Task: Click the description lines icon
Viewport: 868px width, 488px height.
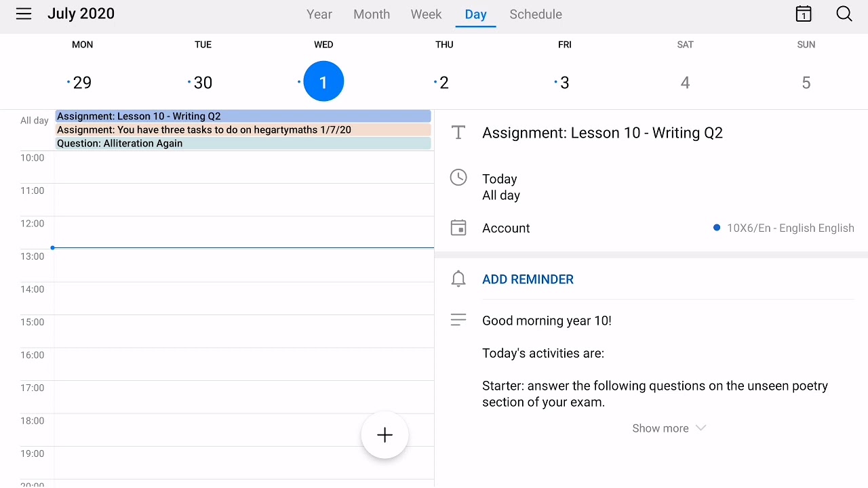Action: [458, 320]
